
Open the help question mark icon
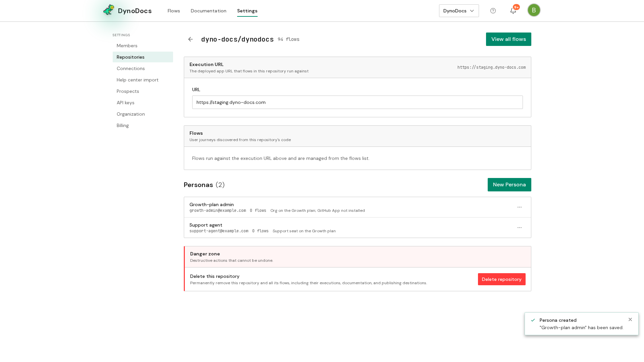493,11
